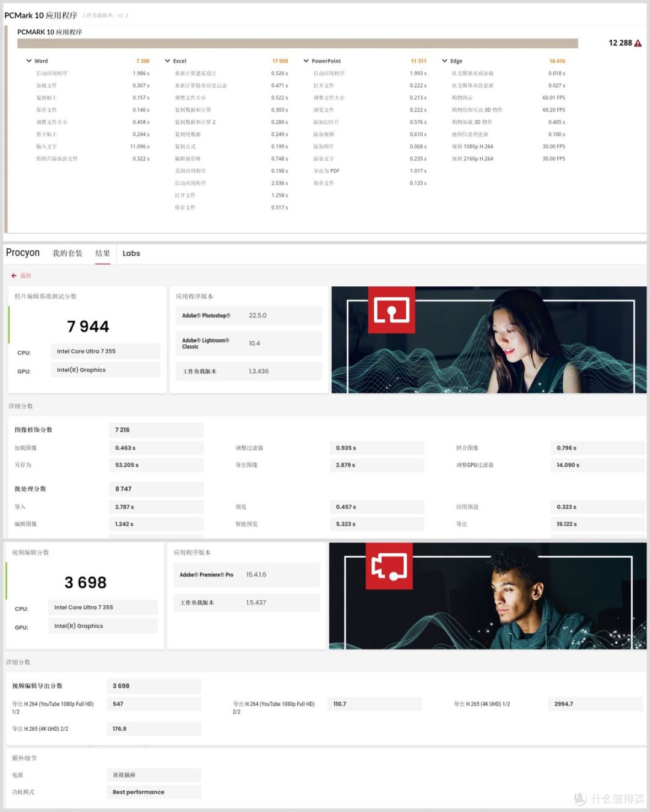
Task: Click the Procyon logo
Action: point(23,253)
